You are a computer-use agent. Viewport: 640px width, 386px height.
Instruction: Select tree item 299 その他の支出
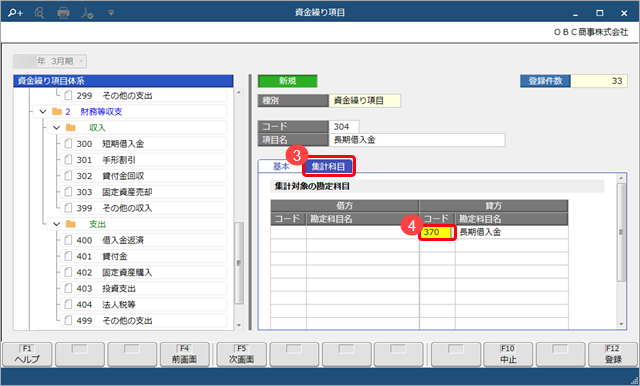[144, 95]
